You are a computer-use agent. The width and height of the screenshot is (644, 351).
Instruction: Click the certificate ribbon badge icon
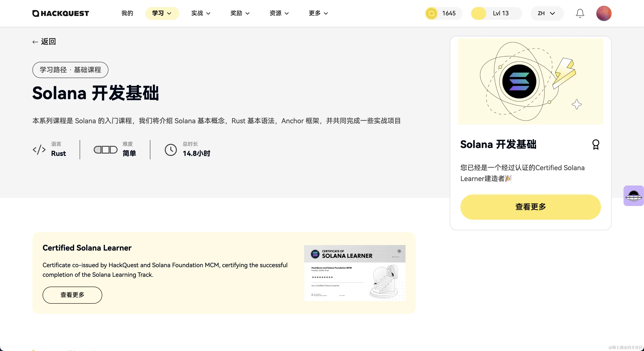pos(596,144)
